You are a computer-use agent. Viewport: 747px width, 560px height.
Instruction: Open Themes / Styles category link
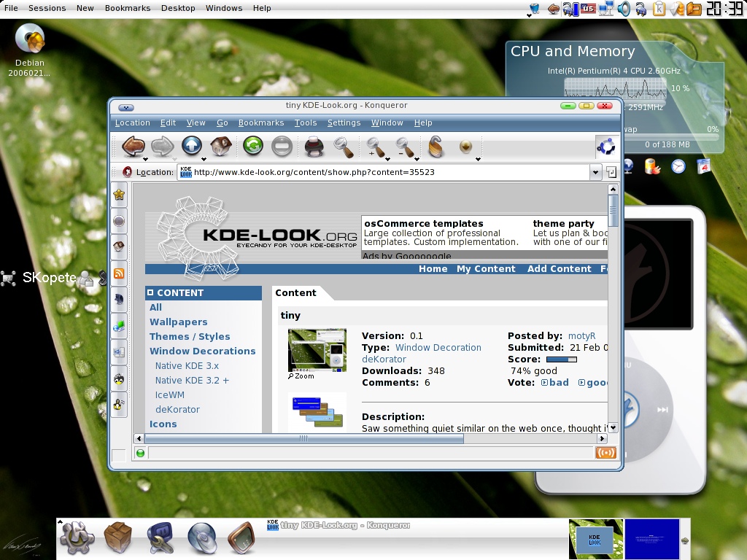(x=190, y=336)
